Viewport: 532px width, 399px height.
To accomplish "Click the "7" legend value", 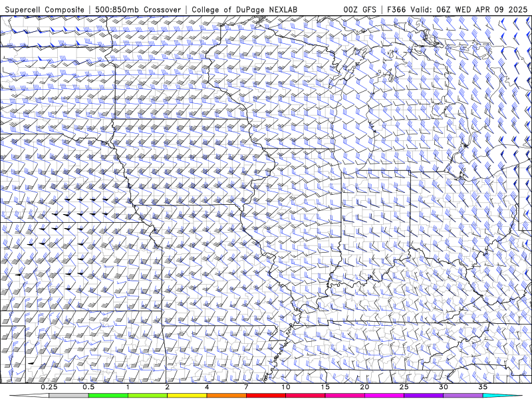I will pos(246,387).
